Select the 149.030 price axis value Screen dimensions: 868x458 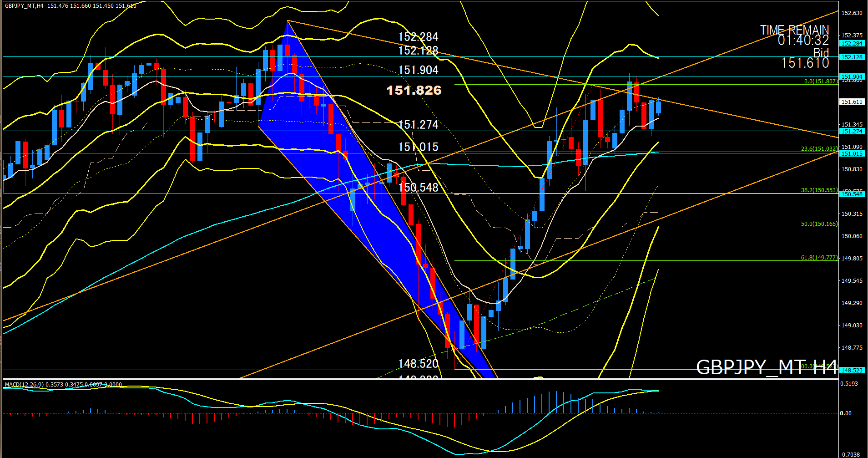[x=852, y=326]
